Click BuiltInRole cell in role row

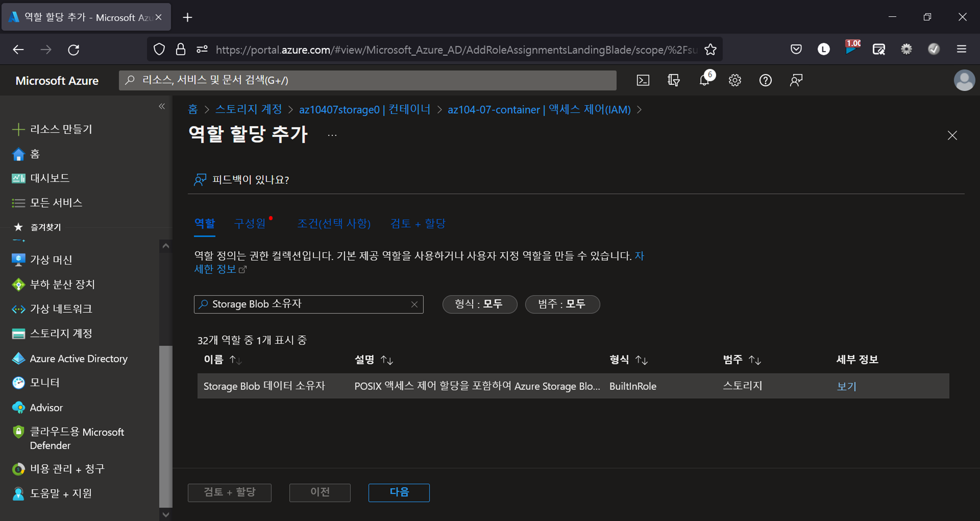633,386
